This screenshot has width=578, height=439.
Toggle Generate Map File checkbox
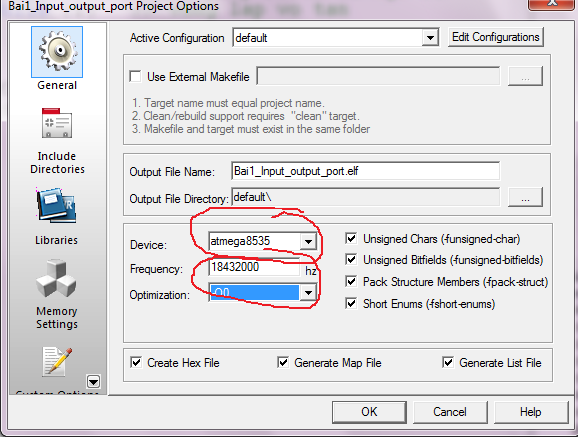(283, 362)
